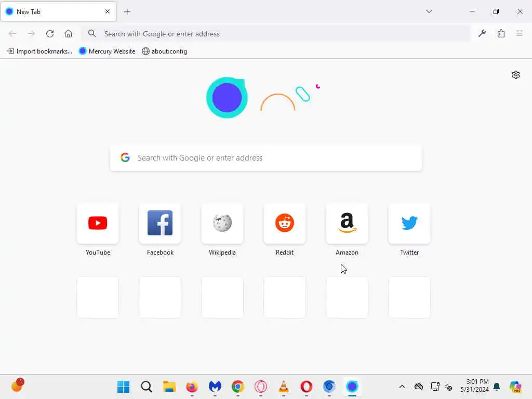This screenshot has width=532, height=399.
Task: Open Import bookmarks bookmark
Action: [39, 51]
